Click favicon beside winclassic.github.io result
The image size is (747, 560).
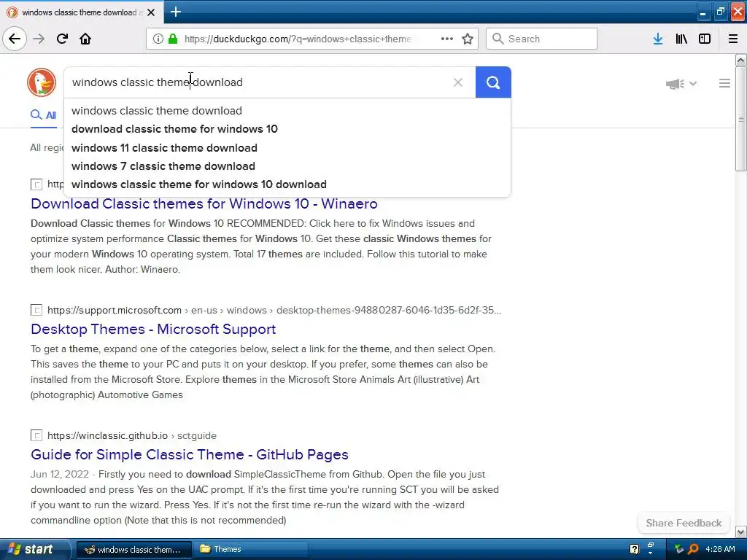(x=36, y=435)
